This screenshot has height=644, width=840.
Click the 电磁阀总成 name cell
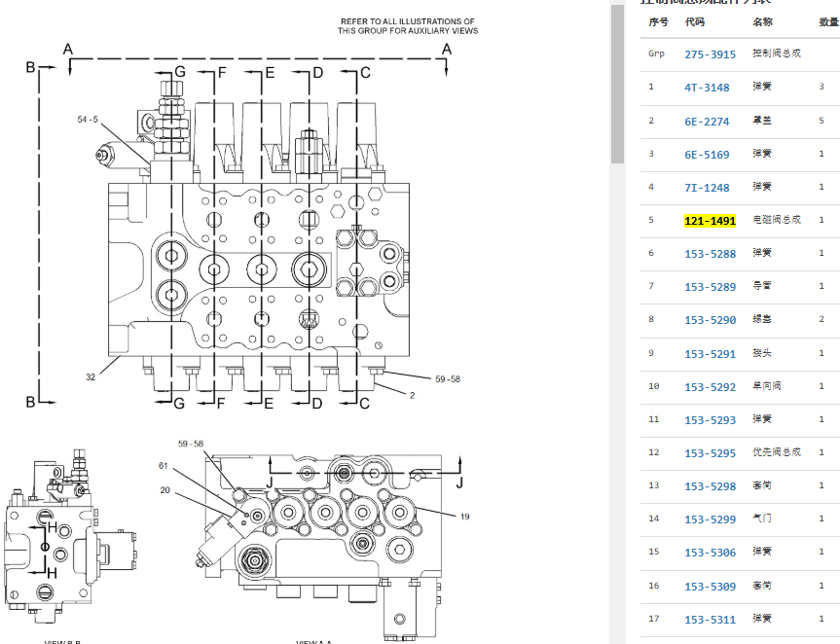click(777, 220)
